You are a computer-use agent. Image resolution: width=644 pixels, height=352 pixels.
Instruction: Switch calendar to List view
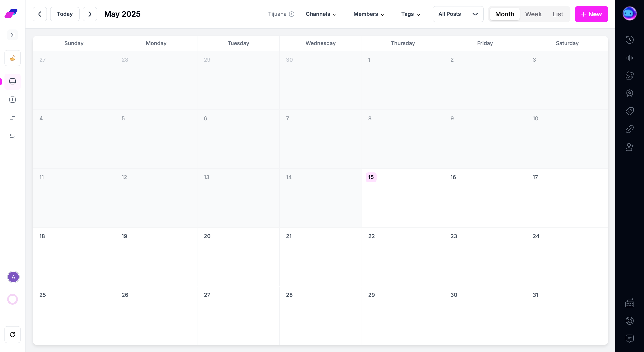pyautogui.click(x=558, y=14)
